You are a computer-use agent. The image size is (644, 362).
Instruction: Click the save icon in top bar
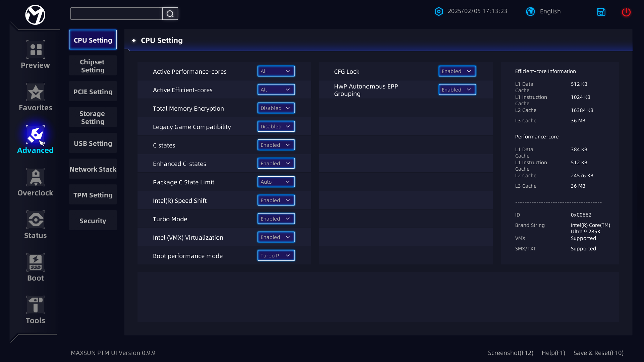601,12
